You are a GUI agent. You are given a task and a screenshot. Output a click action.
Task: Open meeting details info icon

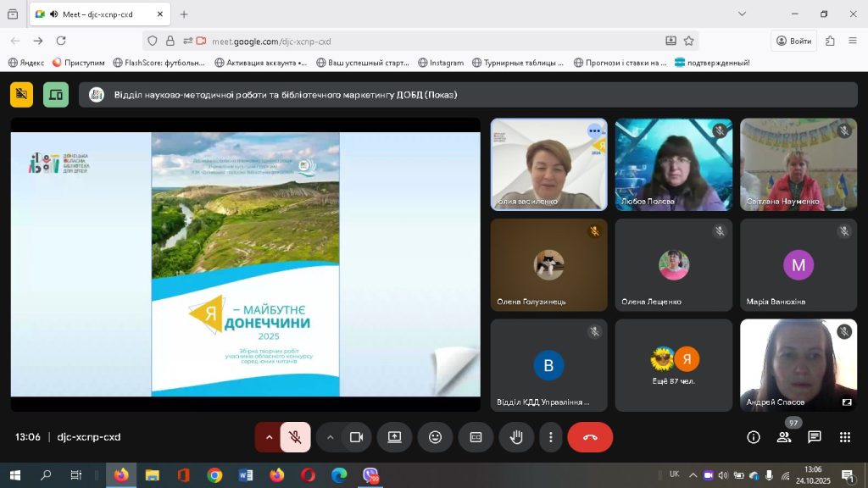point(753,437)
